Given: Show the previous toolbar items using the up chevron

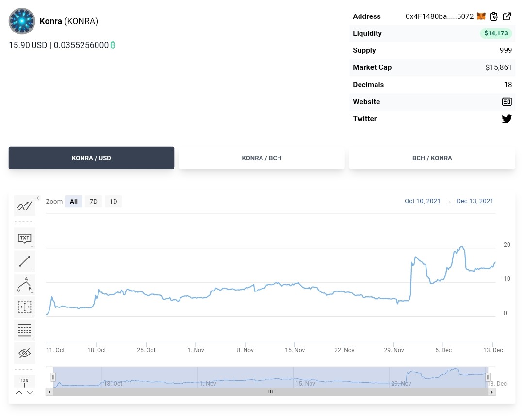Looking at the screenshot, I should click(x=19, y=393).
